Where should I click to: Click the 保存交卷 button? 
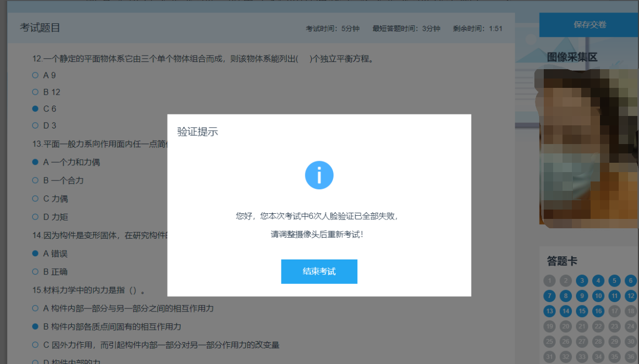(589, 24)
